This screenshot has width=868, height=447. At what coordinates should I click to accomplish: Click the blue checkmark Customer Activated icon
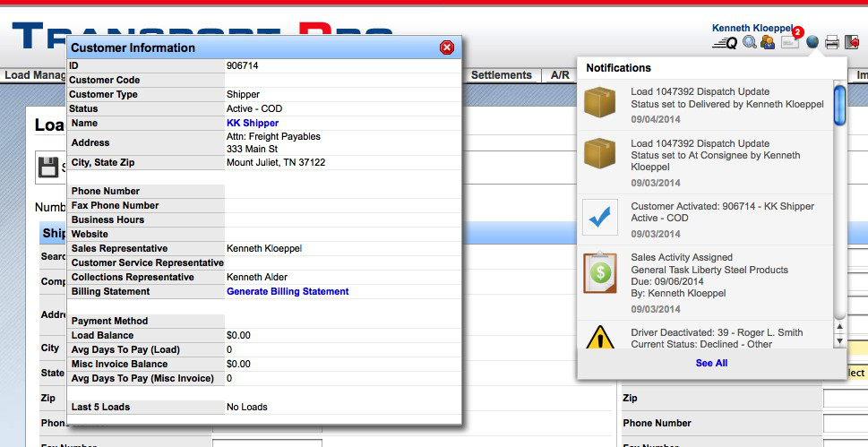point(600,217)
